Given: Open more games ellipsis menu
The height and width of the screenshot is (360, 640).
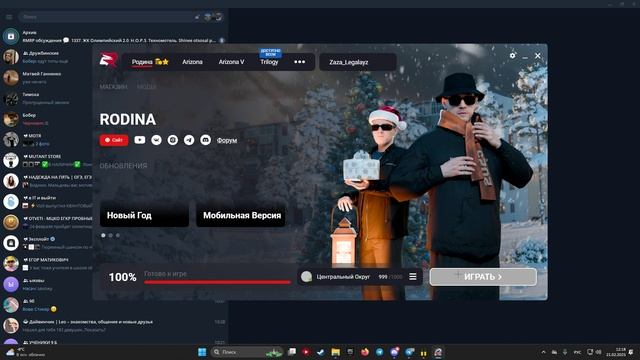Looking at the screenshot, I should coord(300,62).
